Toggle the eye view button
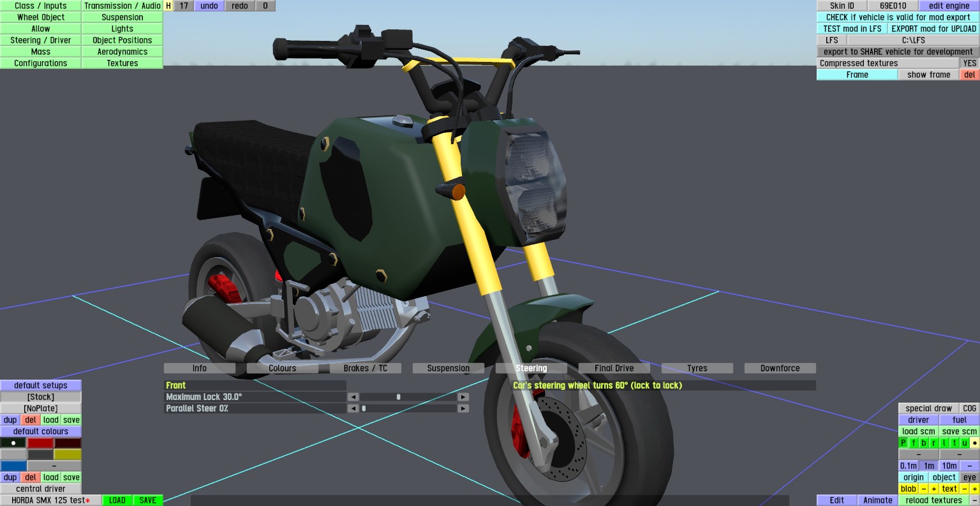 970,477
